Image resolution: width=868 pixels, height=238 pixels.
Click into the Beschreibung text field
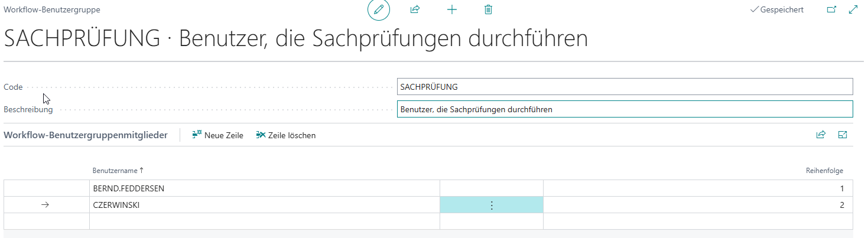point(625,109)
